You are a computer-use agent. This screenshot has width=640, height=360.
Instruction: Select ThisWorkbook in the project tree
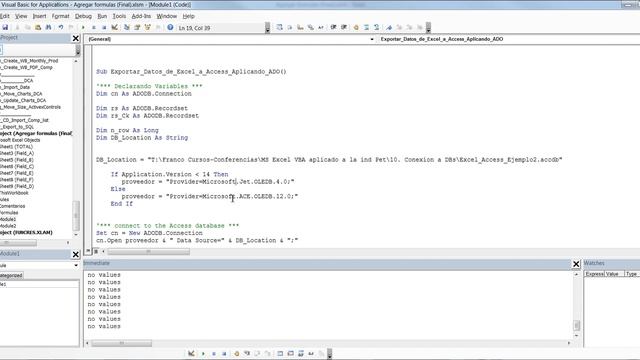(14, 193)
